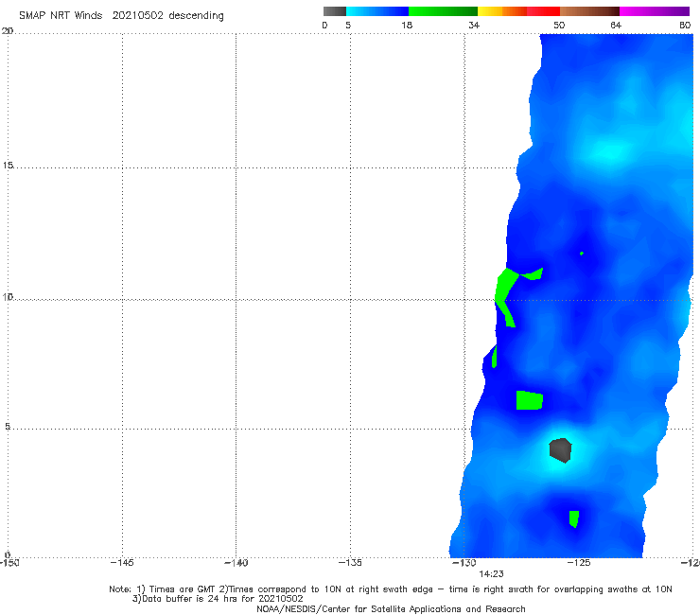Click the title text 'SMAP NRT Winds 20210502 descending'
This screenshot has height=615, width=700.
coord(121,15)
